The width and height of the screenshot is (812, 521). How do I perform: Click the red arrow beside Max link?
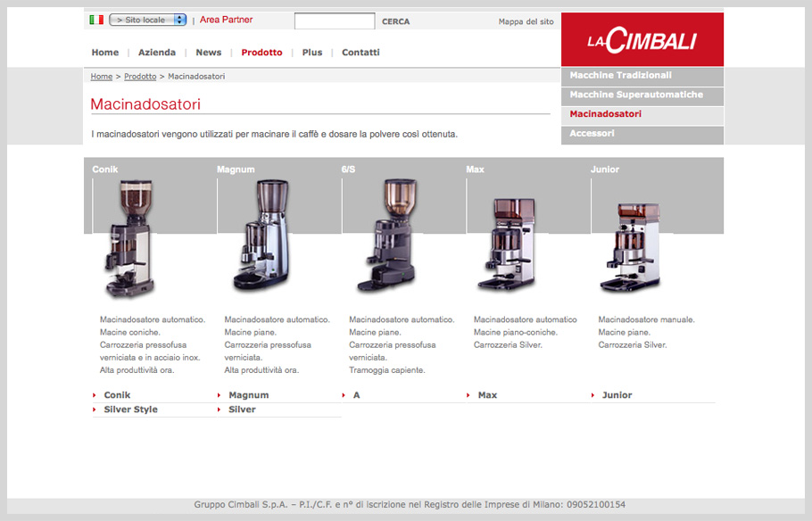(468, 395)
